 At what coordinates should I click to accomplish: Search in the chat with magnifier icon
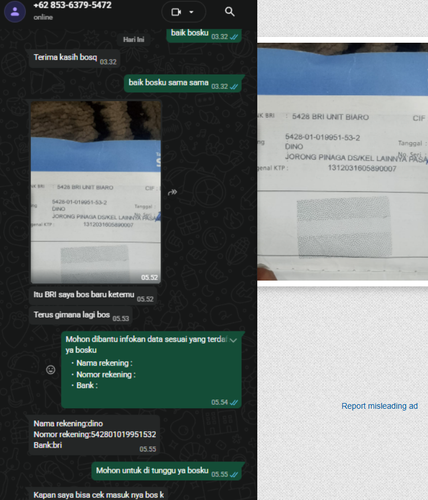(229, 12)
